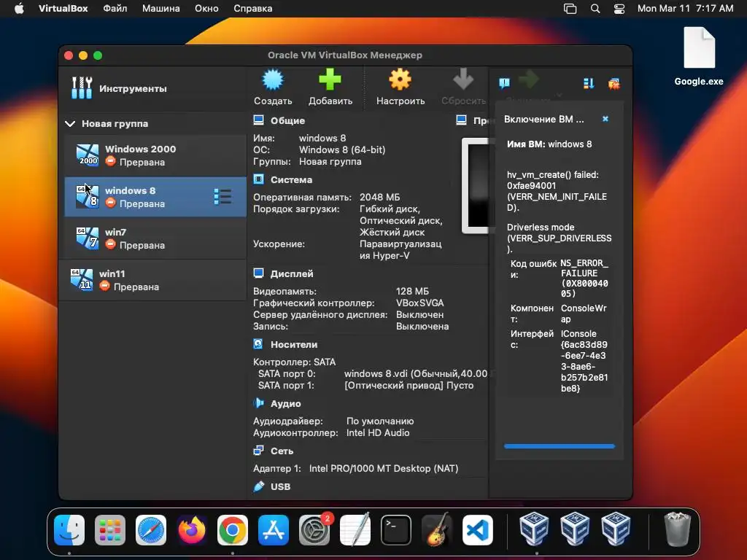The height and width of the screenshot is (560, 747).
Task: Click the Аудио speaker icon
Action: point(259,403)
